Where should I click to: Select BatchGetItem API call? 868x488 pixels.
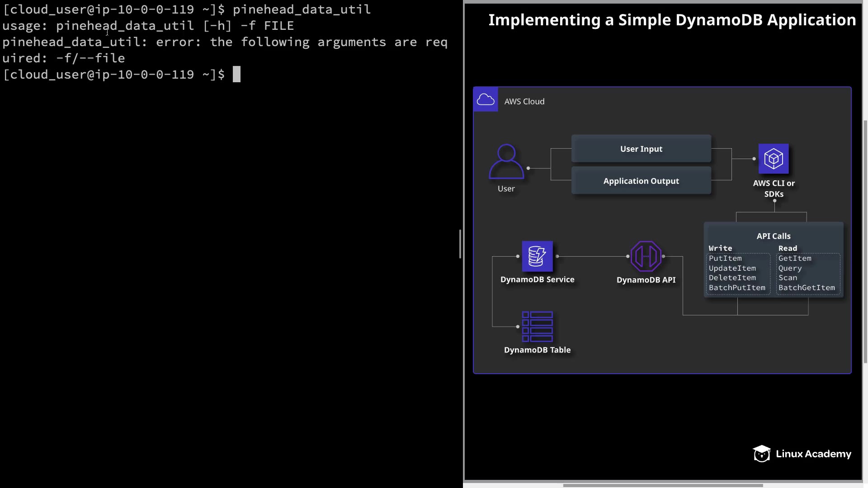coord(807,288)
